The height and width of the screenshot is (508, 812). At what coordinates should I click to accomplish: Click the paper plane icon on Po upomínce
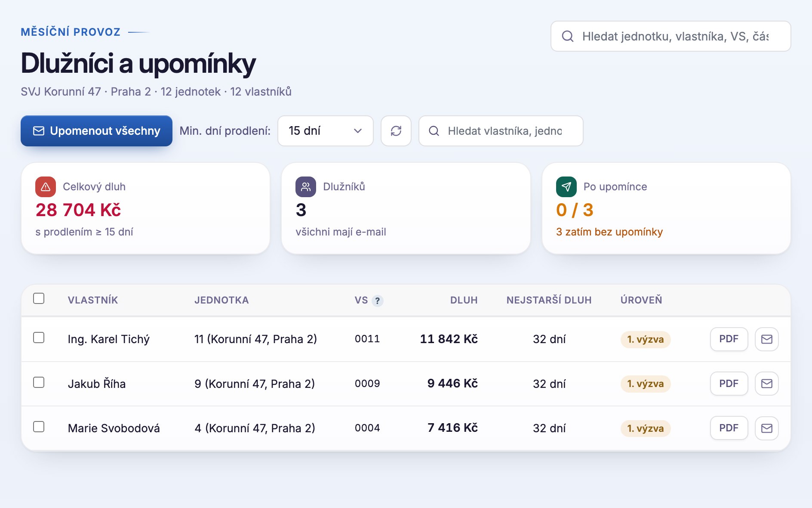coord(566,187)
